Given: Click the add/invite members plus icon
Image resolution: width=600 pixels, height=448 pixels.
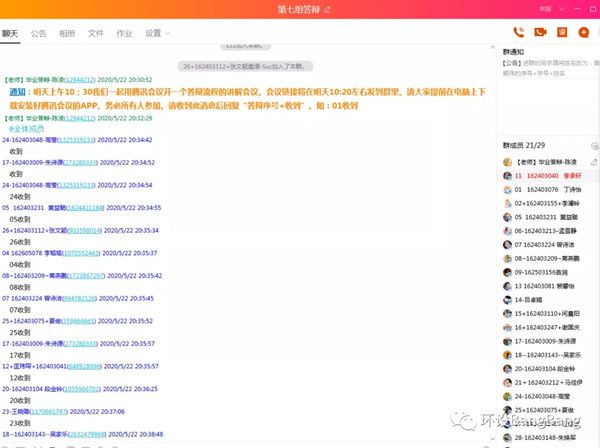Looking at the screenshot, I should point(583,33).
